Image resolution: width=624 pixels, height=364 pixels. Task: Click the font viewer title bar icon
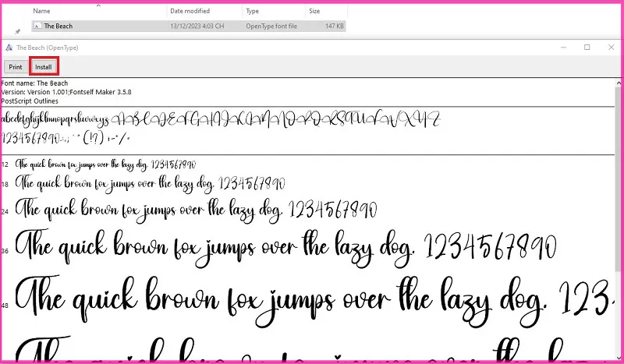pos(9,48)
